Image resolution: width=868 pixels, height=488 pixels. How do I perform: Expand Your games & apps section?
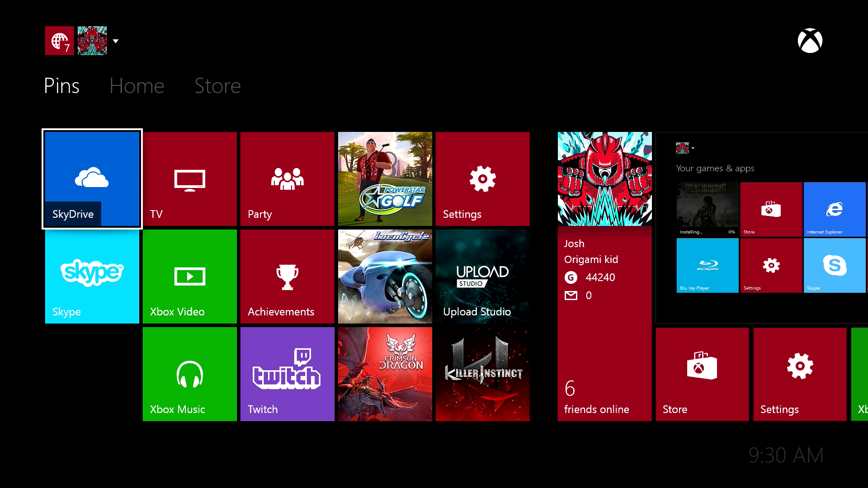click(x=715, y=168)
